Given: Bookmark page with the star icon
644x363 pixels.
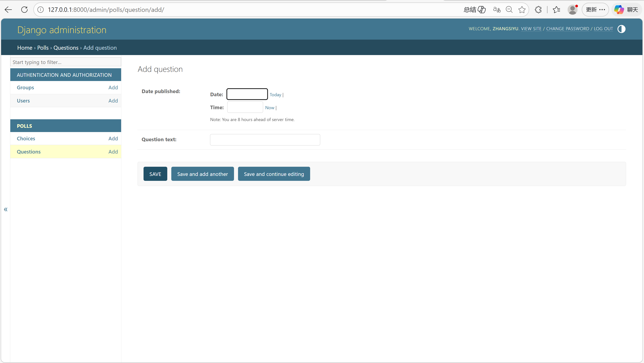Looking at the screenshot, I should pyautogui.click(x=522, y=10).
